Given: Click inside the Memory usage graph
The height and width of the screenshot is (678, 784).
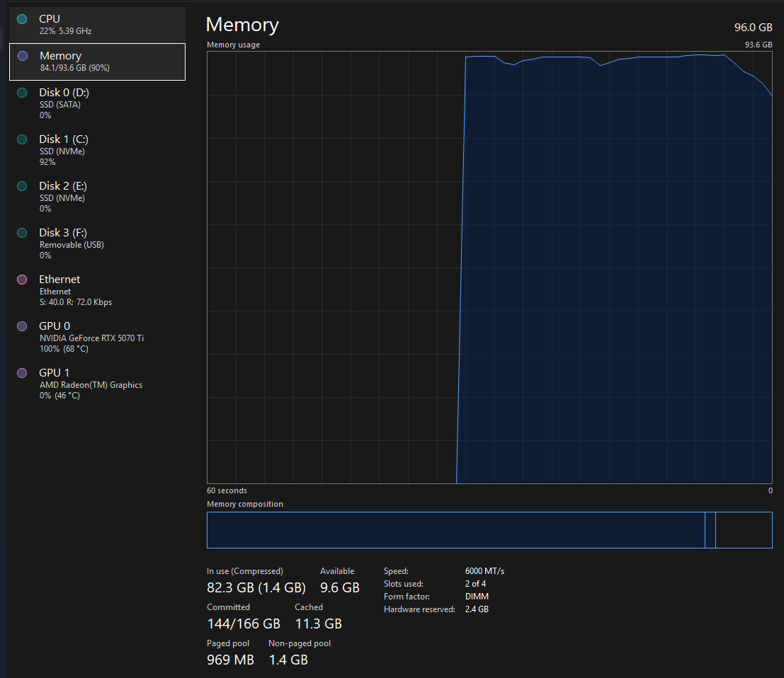Looking at the screenshot, I should coord(489,269).
